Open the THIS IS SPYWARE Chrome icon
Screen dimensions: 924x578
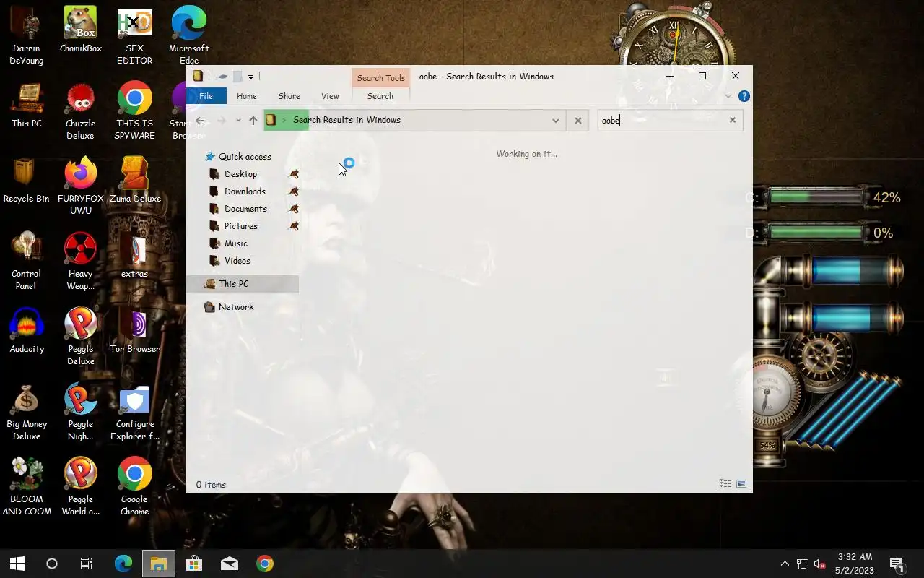pos(135,111)
